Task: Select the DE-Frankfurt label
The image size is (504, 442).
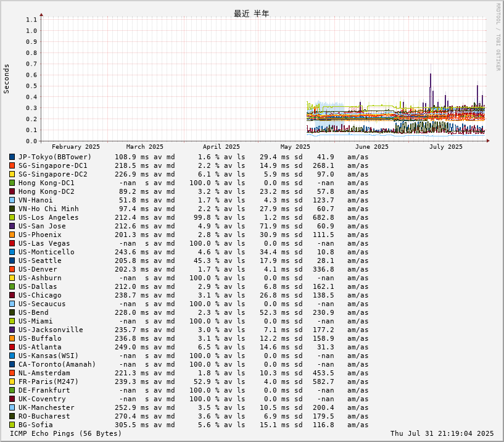Action: (44, 391)
